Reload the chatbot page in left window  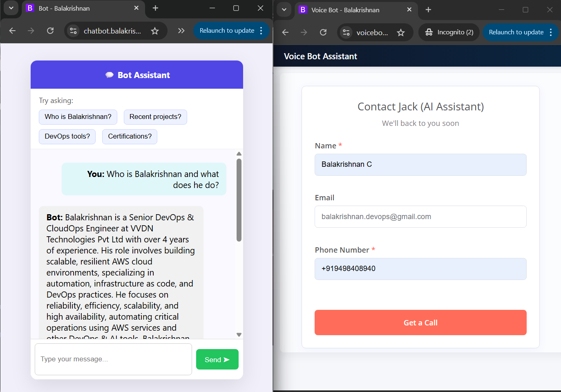point(50,31)
